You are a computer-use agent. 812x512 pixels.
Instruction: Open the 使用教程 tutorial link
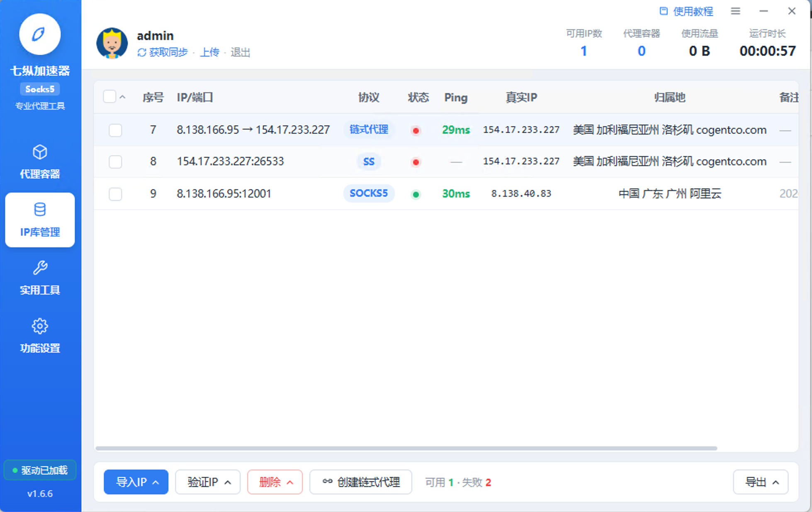point(686,11)
